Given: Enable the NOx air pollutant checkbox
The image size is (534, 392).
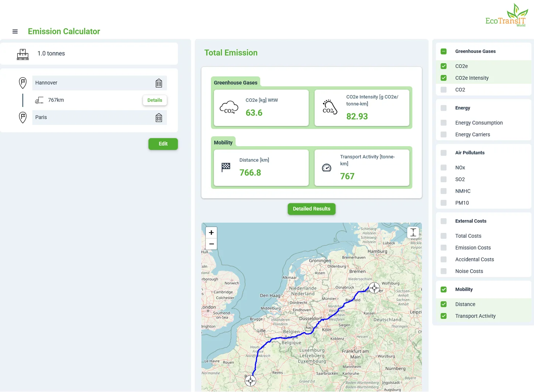Looking at the screenshot, I should [444, 168].
